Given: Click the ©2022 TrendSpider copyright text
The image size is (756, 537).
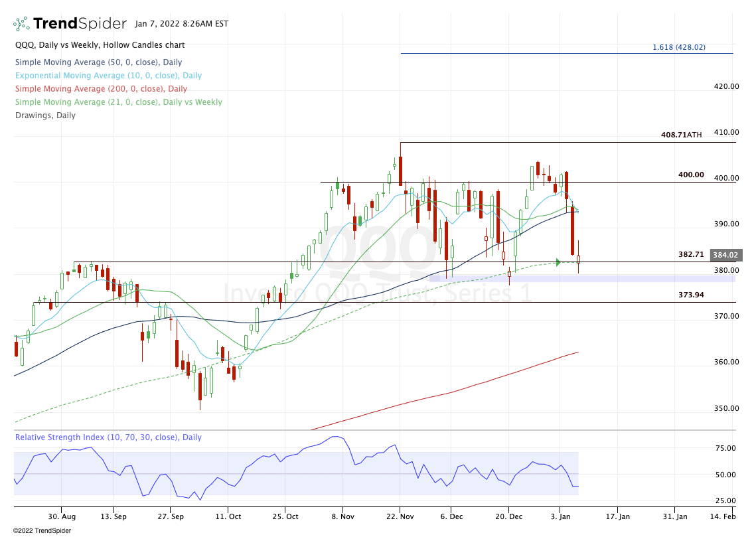Looking at the screenshot, I should point(42,531).
